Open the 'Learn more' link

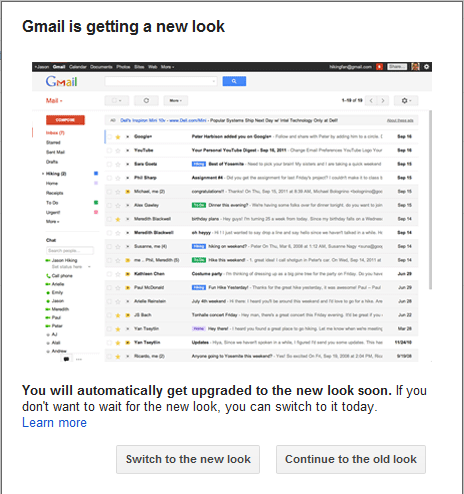click(x=54, y=423)
